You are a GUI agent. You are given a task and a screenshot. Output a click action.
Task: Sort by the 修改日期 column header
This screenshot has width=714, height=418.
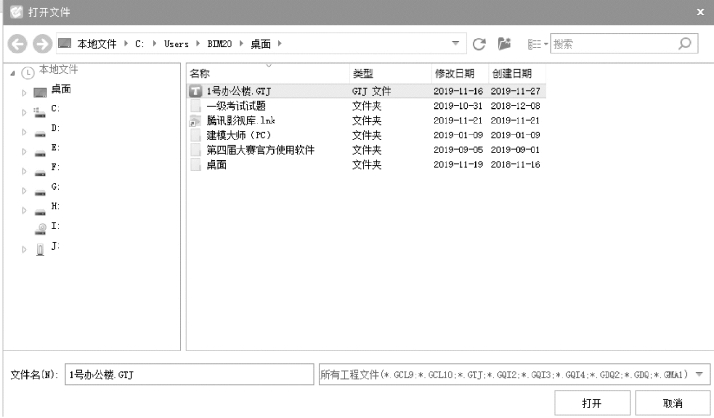point(460,73)
